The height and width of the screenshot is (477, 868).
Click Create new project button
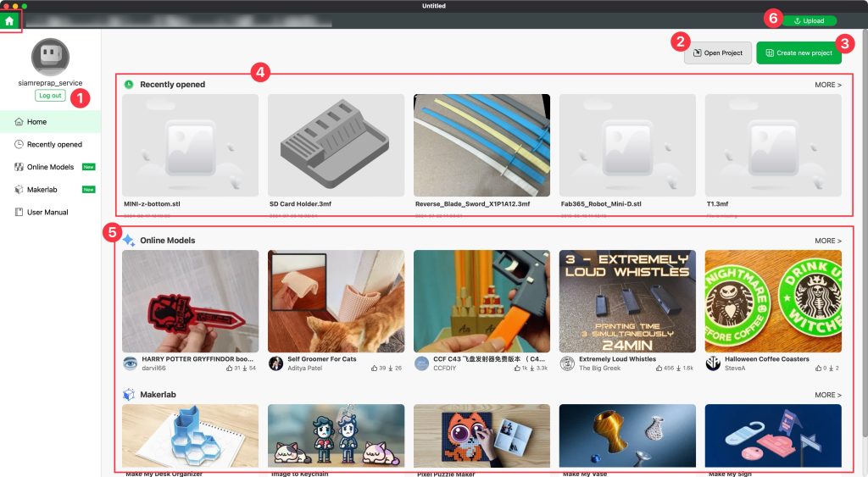click(798, 53)
